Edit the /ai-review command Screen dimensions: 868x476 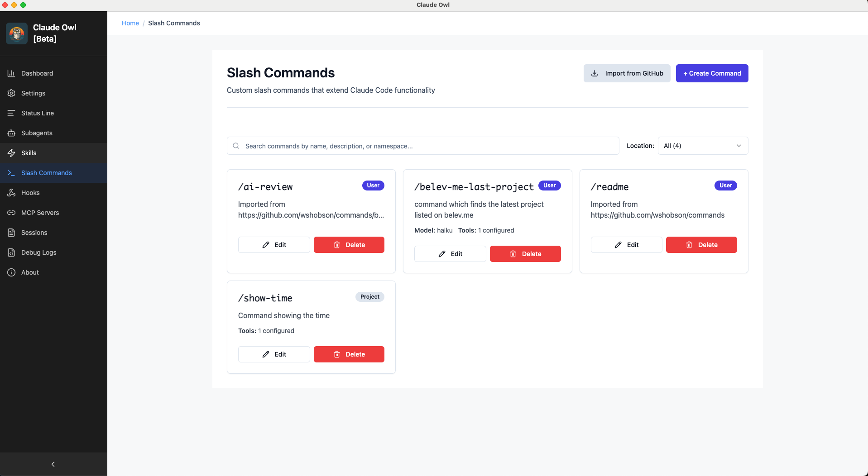(274, 245)
